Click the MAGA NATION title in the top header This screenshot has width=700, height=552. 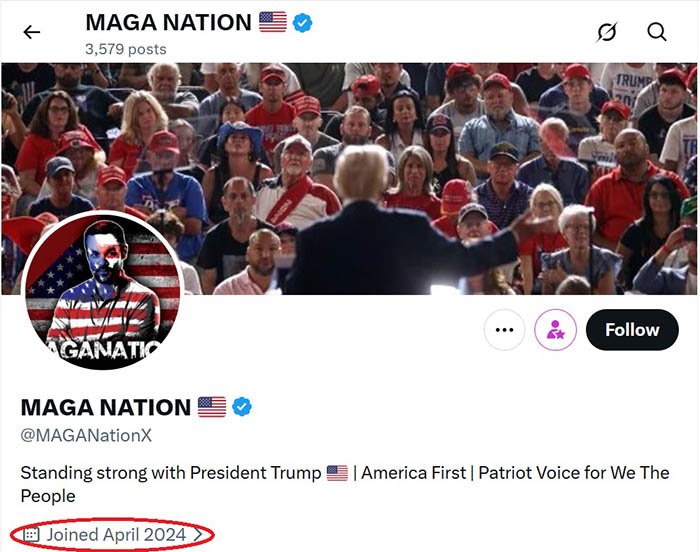168,22
